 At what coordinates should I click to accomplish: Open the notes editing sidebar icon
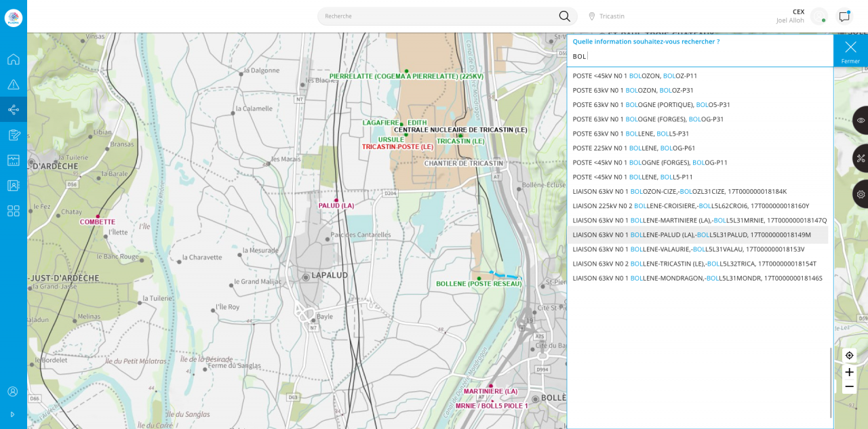[x=14, y=135]
